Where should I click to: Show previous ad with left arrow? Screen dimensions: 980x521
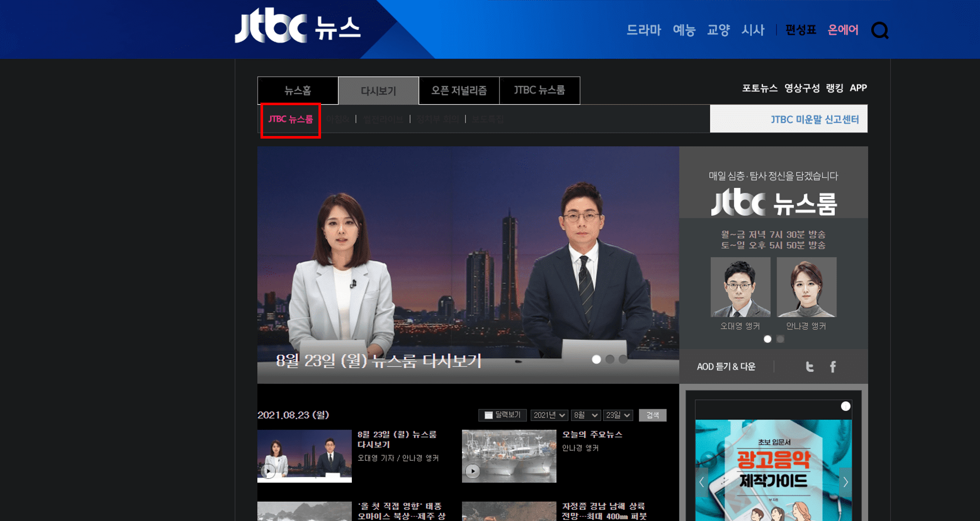702,482
